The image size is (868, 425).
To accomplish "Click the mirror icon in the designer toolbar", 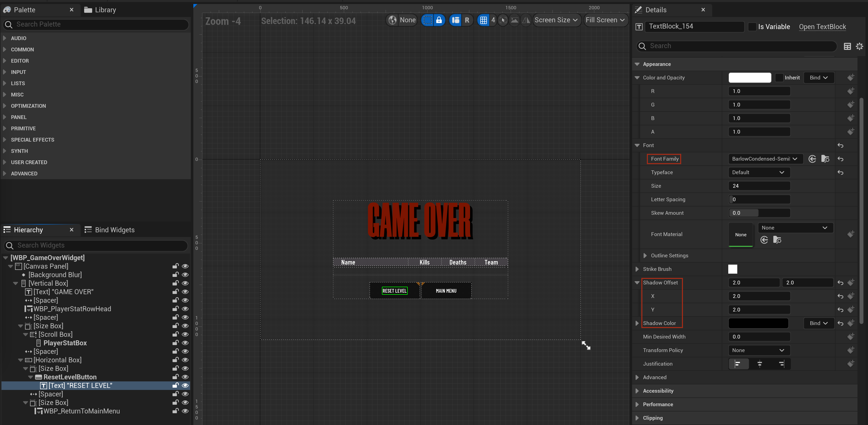I will click(x=526, y=20).
